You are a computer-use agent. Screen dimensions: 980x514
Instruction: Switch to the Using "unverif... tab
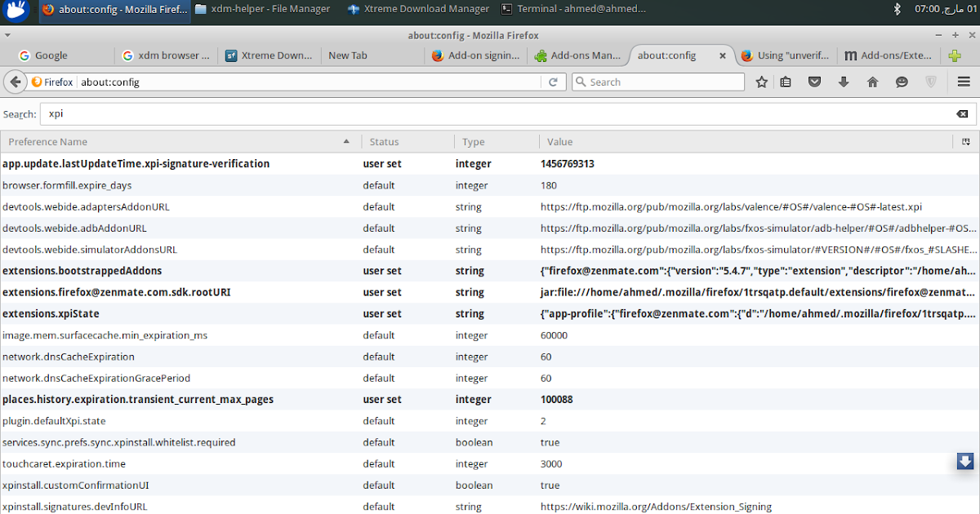(785, 55)
